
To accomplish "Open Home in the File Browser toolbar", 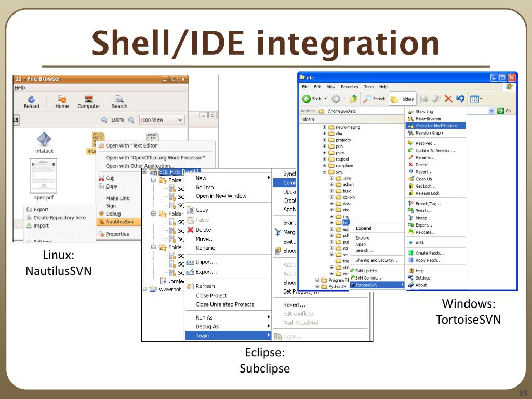I will [x=62, y=101].
